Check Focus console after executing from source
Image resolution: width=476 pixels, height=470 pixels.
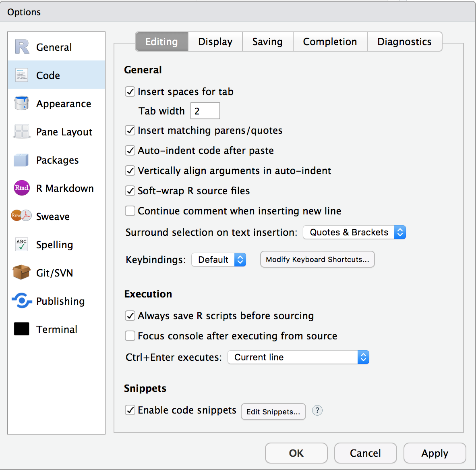click(130, 336)
